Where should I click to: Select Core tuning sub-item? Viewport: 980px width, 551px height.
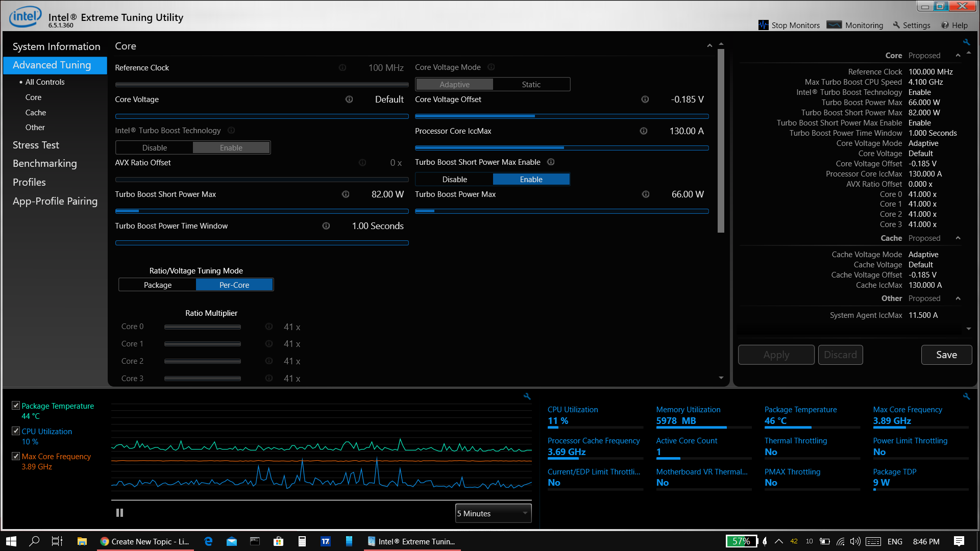(33, 97)
